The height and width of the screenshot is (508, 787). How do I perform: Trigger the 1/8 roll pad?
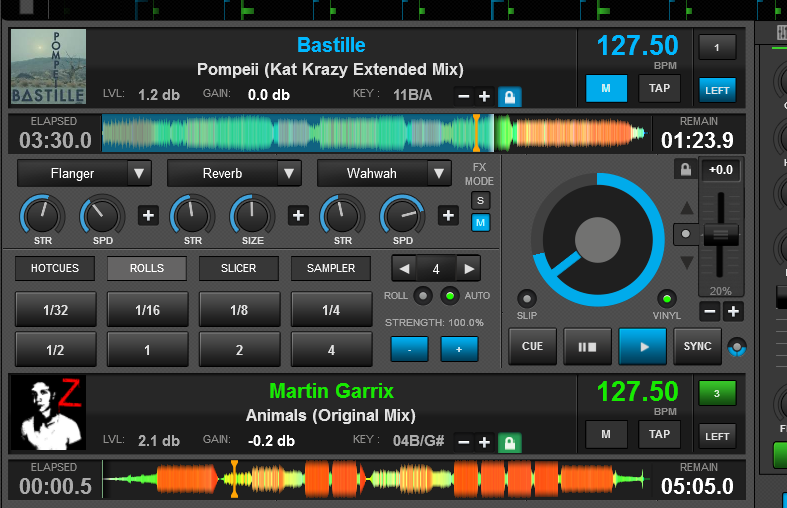point(239,310)
